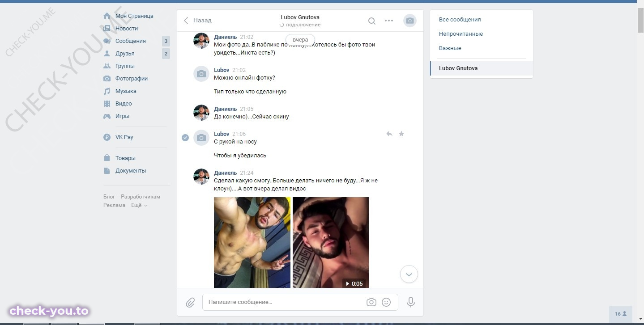
Task: Click Lubov's placeholder avatar at 21:02
Action: [201, 74]
